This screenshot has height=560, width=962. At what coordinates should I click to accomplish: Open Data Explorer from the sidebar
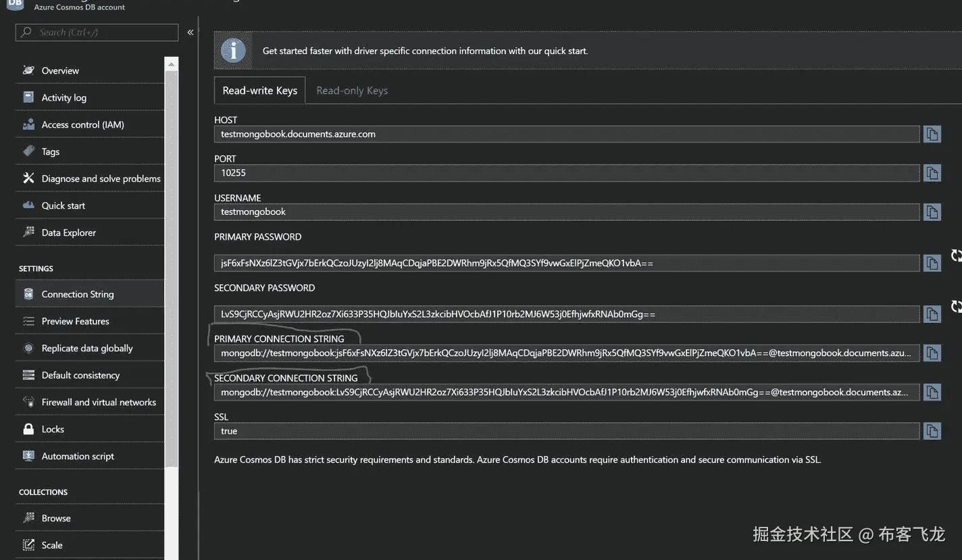pos(68,232)
